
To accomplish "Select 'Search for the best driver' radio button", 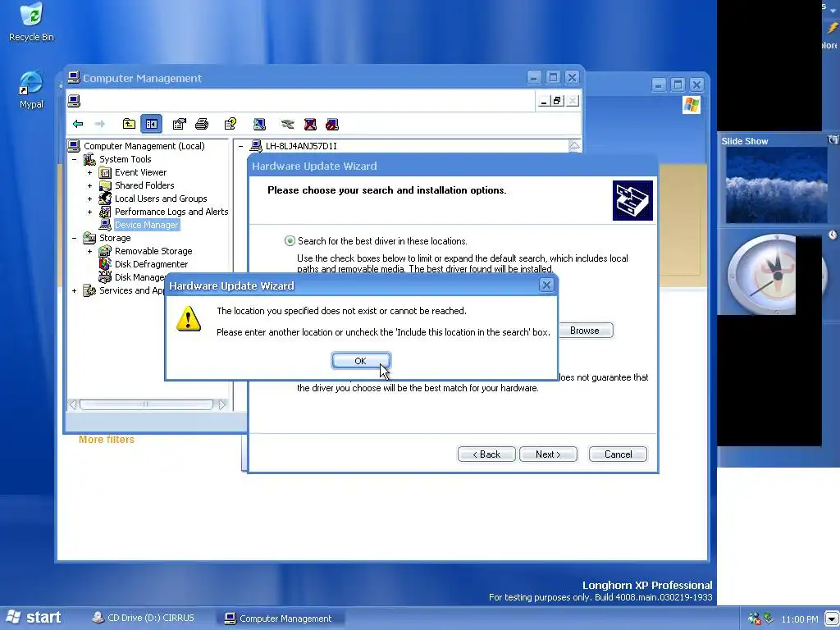I will tap(290, 241).
